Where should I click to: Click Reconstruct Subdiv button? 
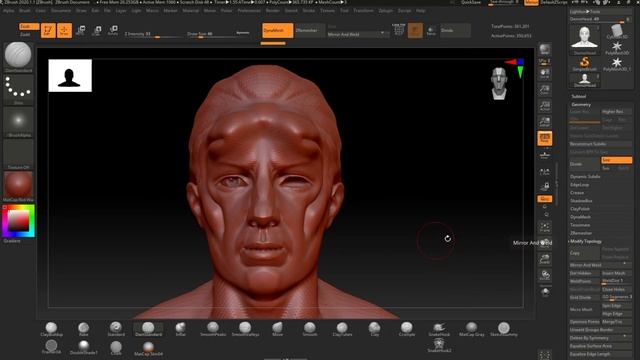tap(600, 144)
